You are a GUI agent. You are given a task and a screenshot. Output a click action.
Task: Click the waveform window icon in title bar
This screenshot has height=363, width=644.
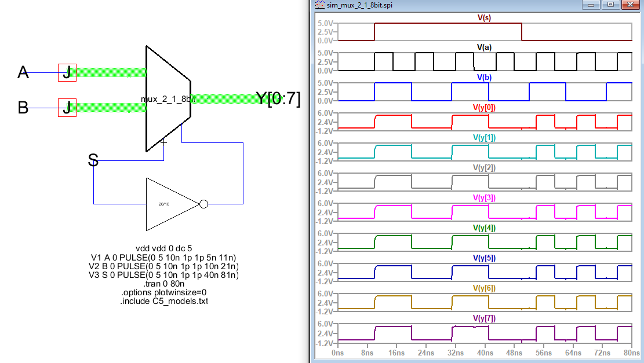click(x=319, y=5)
